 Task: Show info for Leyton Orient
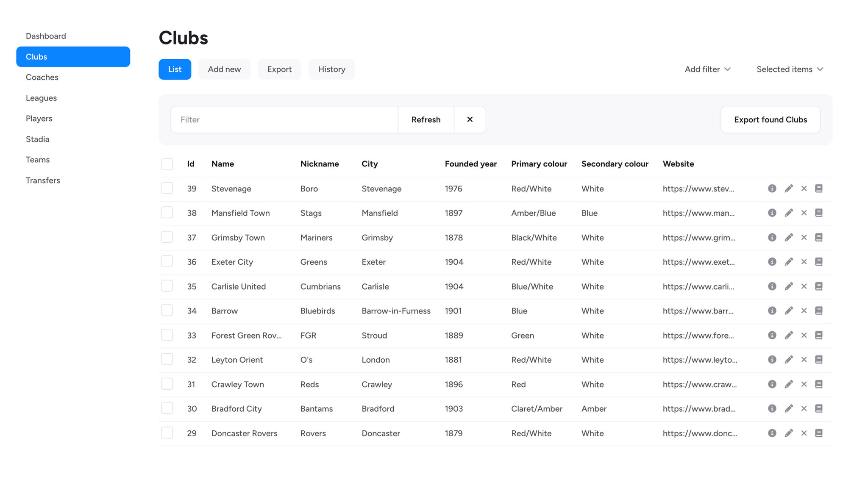(x=772, y=360)
